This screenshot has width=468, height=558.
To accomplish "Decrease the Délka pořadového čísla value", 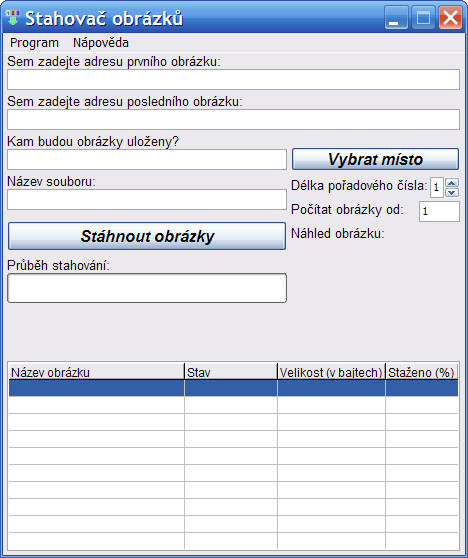I will point(452,193).
